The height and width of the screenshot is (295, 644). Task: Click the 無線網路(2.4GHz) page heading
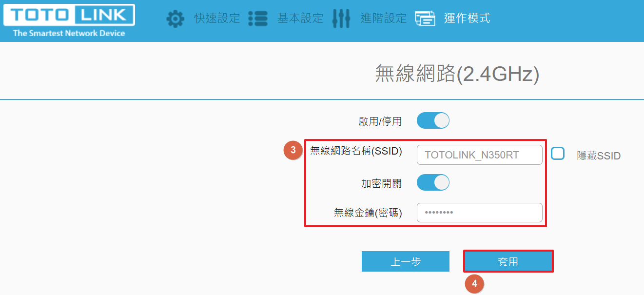457,74
